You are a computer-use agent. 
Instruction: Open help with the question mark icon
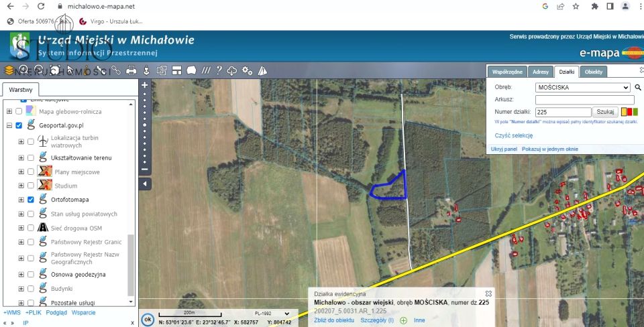pyautogui.click(x=219, y=70)
